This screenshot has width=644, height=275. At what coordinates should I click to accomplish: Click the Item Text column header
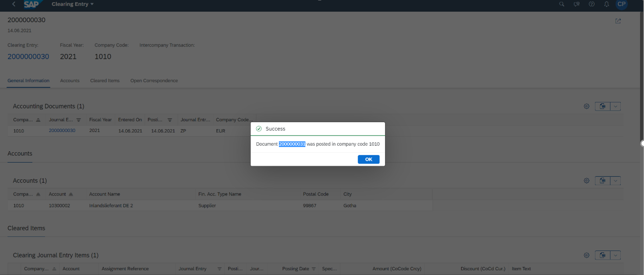[x=521, y=269]
